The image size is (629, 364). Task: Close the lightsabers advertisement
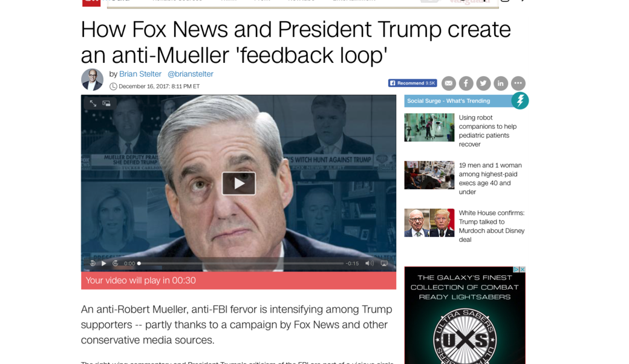(523, 270)
